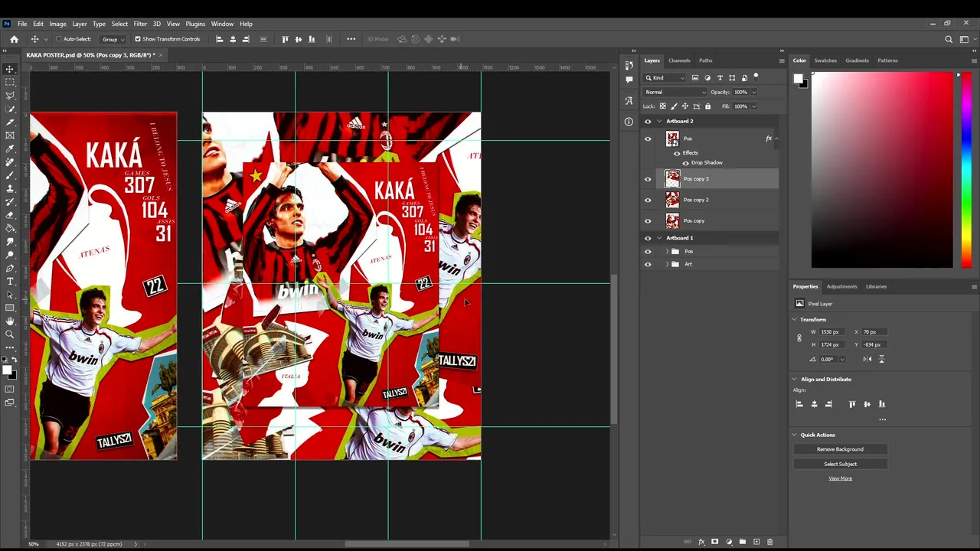Switch to the Channels tab
Image resolution: width=980 pixels, height=551 pixels.
click(679, 60)
